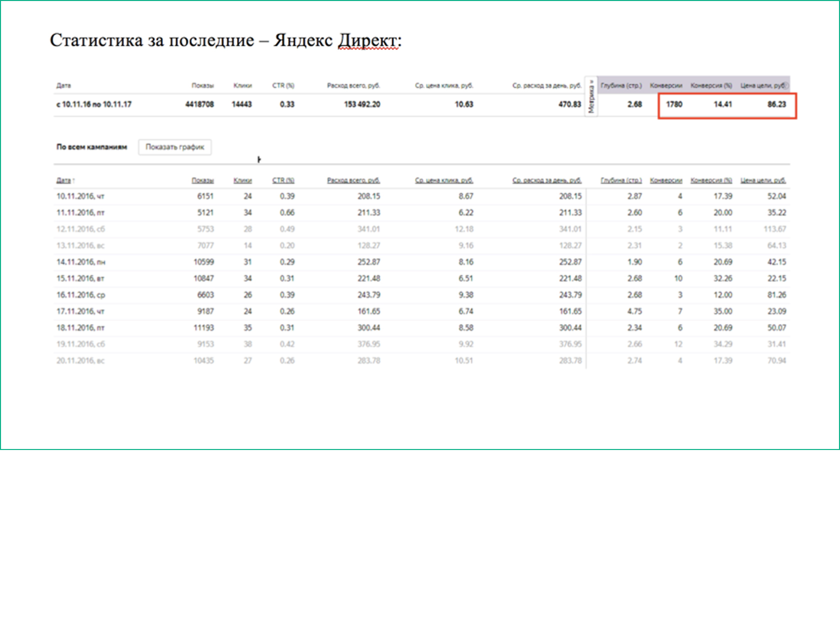The image size is (840, 630).
Task: Sort table by Показы column header
Action: (x=202, y=180)
